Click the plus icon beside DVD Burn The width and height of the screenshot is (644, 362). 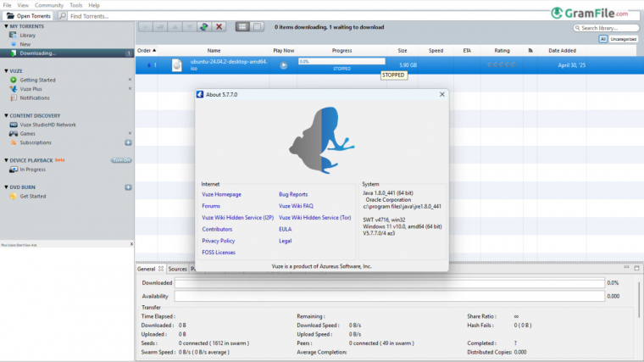coord(128,187)
